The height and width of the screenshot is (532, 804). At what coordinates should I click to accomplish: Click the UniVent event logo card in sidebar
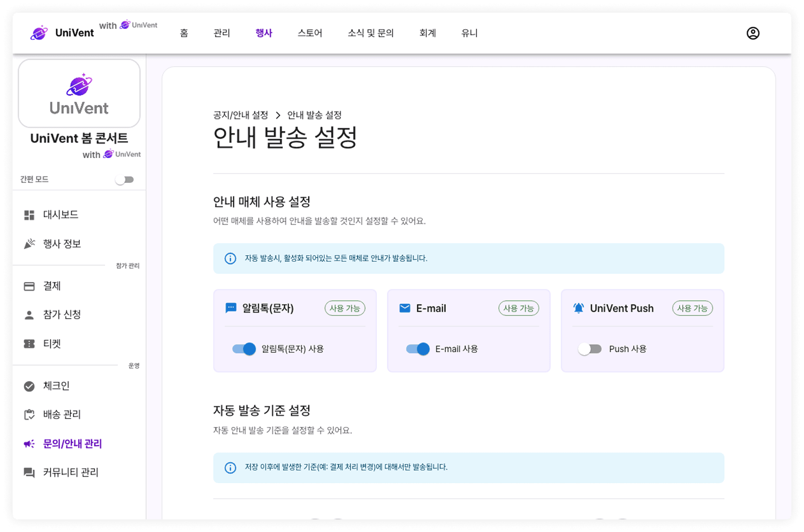click(x=79, y=93)
